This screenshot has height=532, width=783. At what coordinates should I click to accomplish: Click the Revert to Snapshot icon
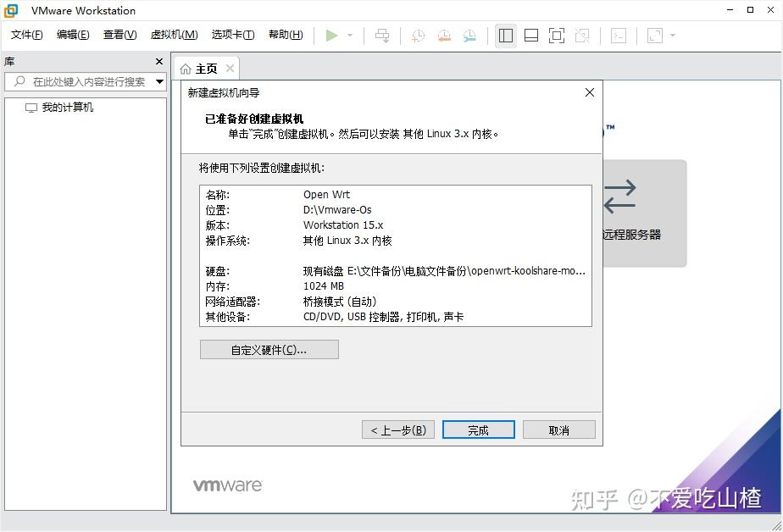[444, 36]
